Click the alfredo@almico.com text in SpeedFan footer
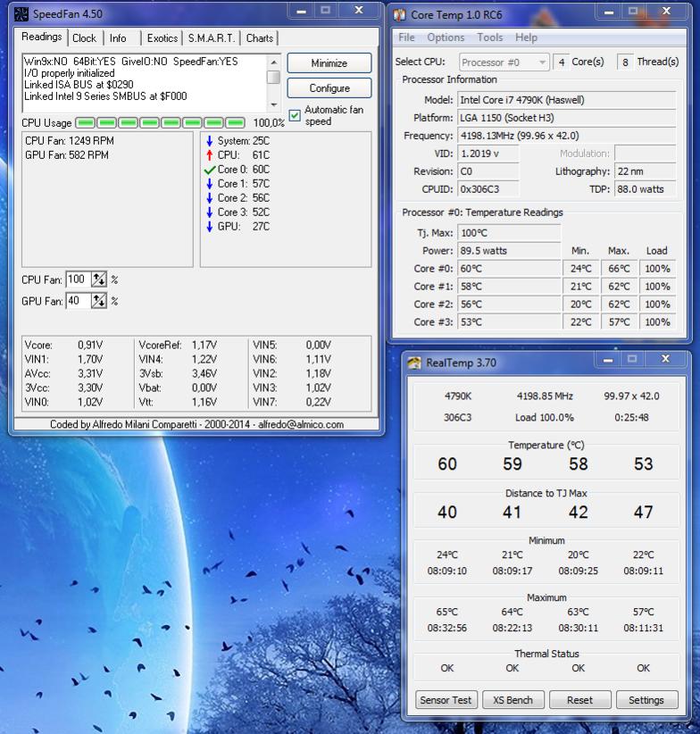 (301, 424)
